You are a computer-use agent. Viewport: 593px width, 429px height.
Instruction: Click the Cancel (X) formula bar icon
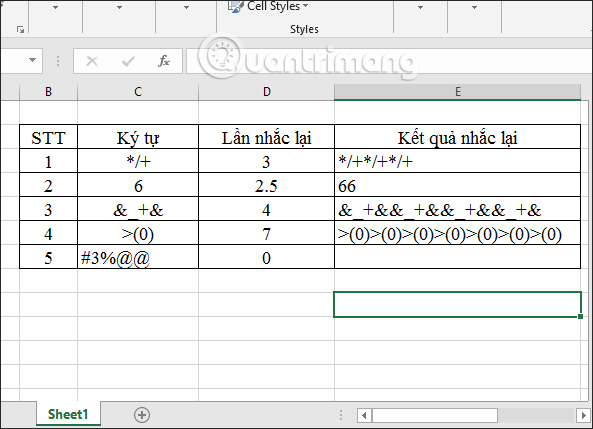tap(92, 61)
